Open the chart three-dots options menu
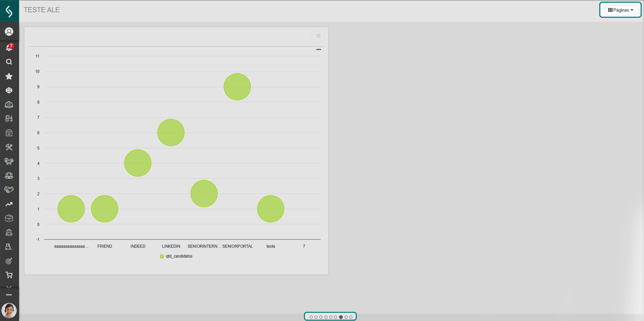The width and height of the screenshot is (644, 321). click(x=319, y=50)
